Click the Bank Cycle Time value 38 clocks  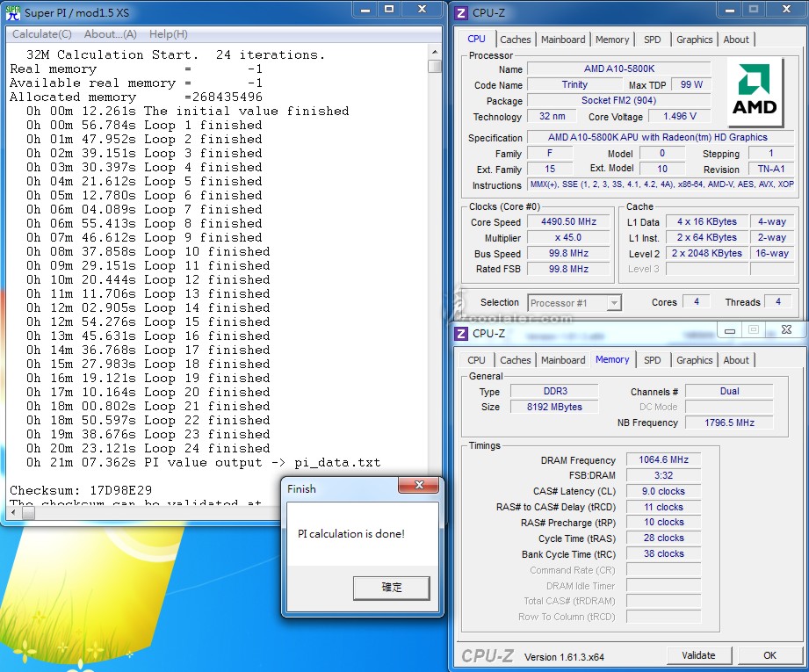tap(663, 553)
